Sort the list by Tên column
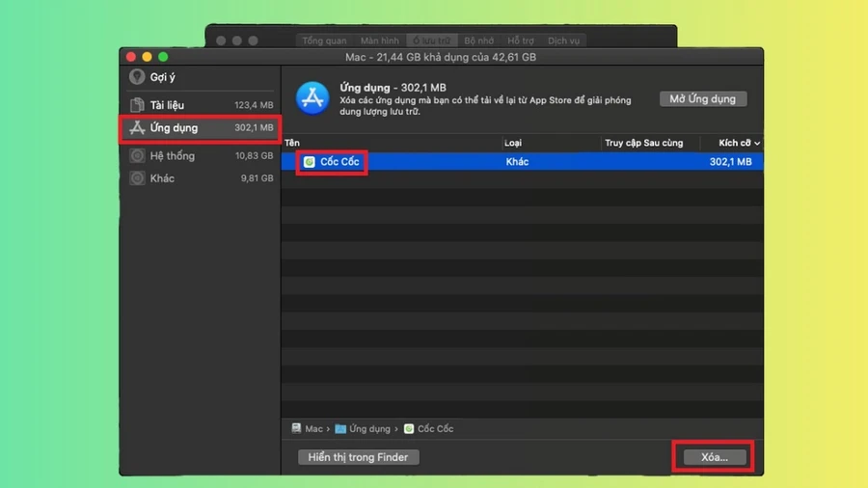The height and width of the screenshot is (488, 868). (x=392, y=143)
